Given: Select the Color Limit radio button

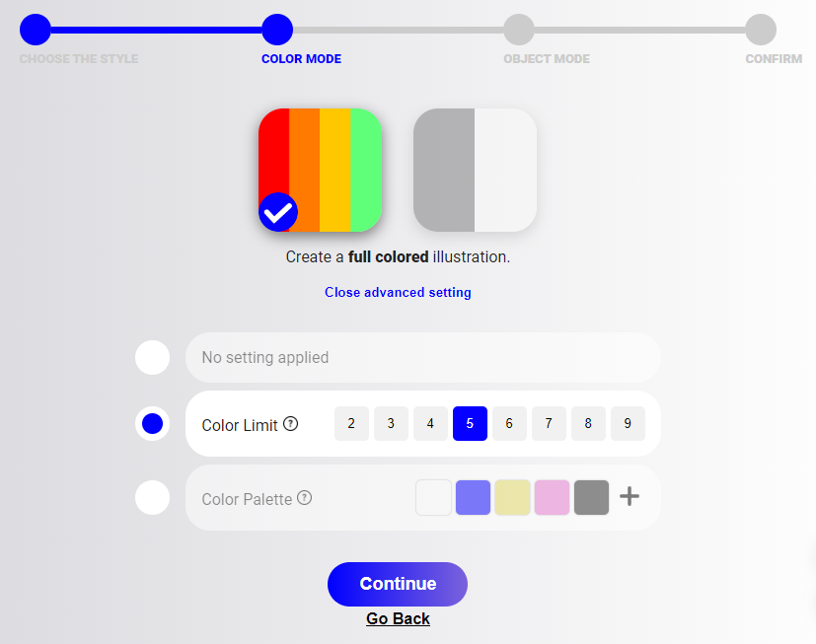Looking at the screenshot, I should [x=152, y=424].
